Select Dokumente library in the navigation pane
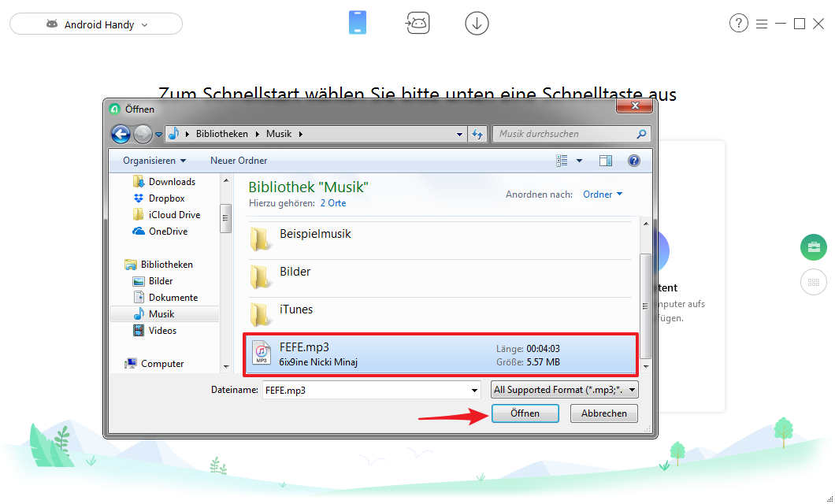 [173, 298]
